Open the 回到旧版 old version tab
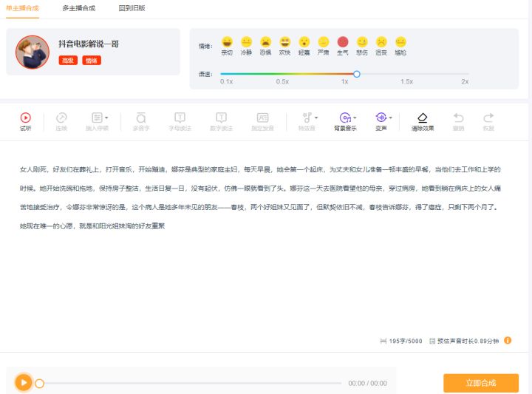The image size is (532, 394). point(132,8)
